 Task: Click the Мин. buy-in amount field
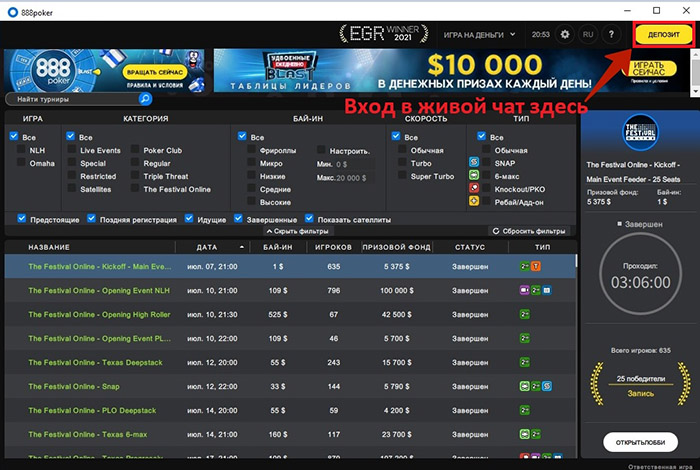pyautogui.click(x=354, y=164)
